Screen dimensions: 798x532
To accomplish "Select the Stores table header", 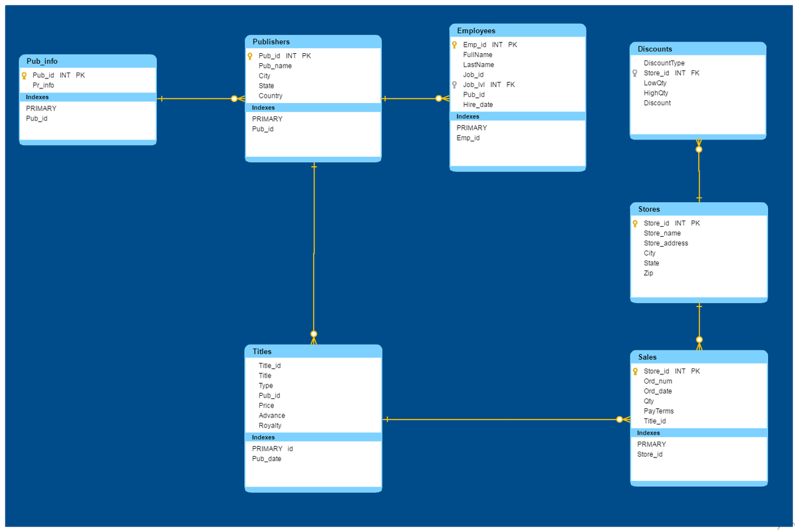I will pyautogui.click(x=698, y=209).
